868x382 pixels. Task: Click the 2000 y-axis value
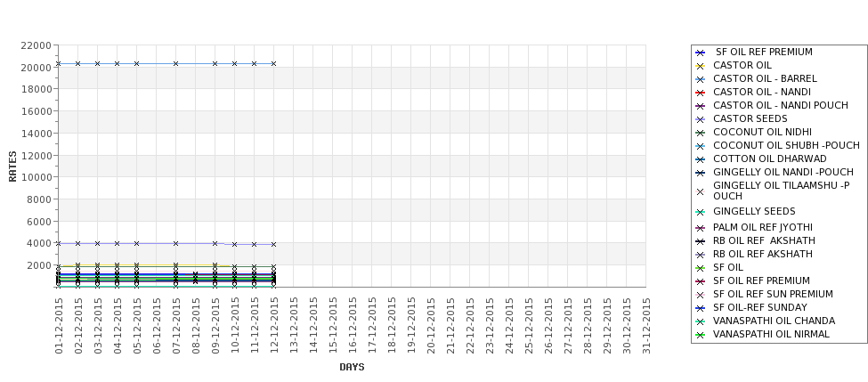pos(39,265)
